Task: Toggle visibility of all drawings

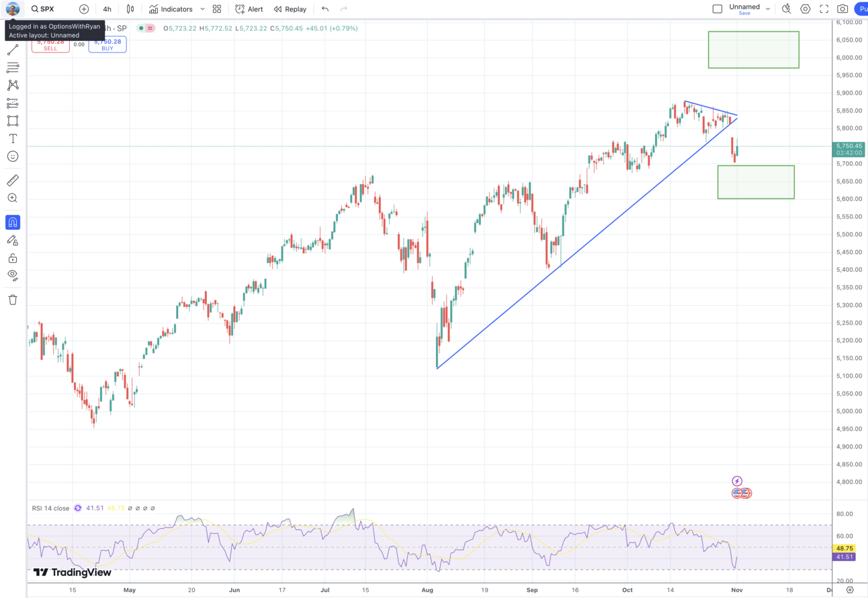Action: (12, 275)
